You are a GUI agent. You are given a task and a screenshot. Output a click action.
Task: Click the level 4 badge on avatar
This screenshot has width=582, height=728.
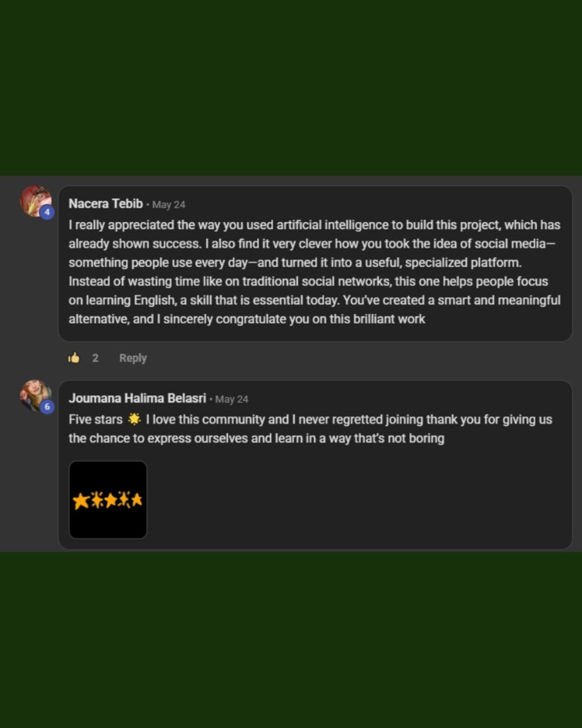click(47, 212)
